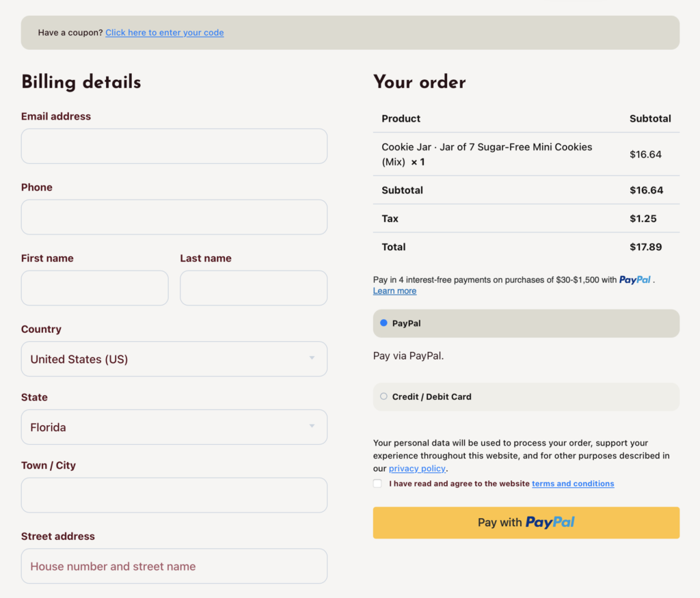The image size is (700, 598).
Task: Check the terms and conditions agreement box
Action: [378, 484]
